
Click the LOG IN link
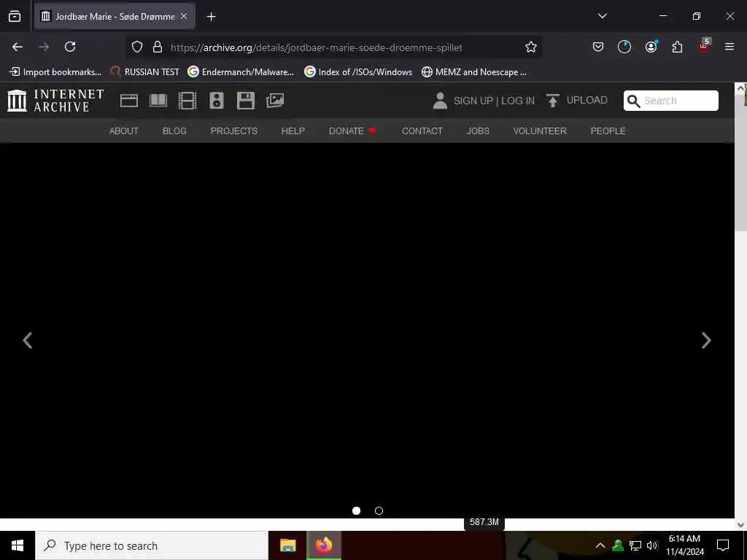point(518,101)
